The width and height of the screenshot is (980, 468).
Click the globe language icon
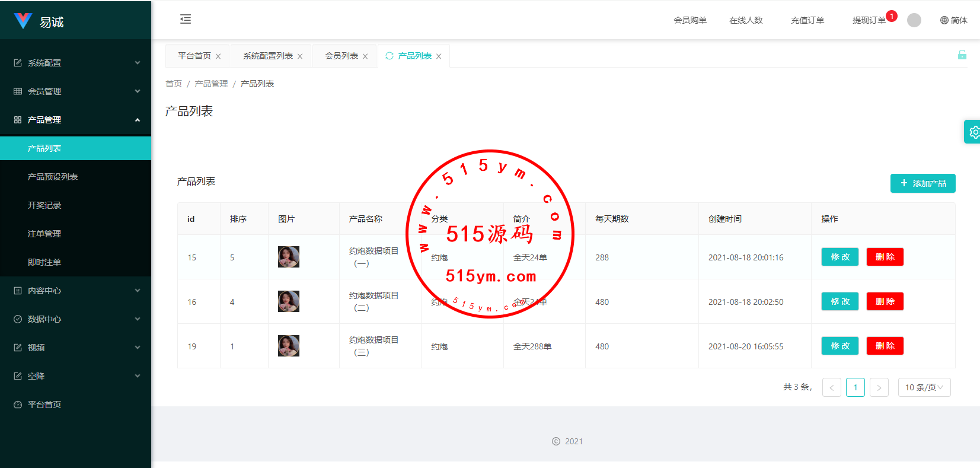pyautogui.click(x=944, y=20)
